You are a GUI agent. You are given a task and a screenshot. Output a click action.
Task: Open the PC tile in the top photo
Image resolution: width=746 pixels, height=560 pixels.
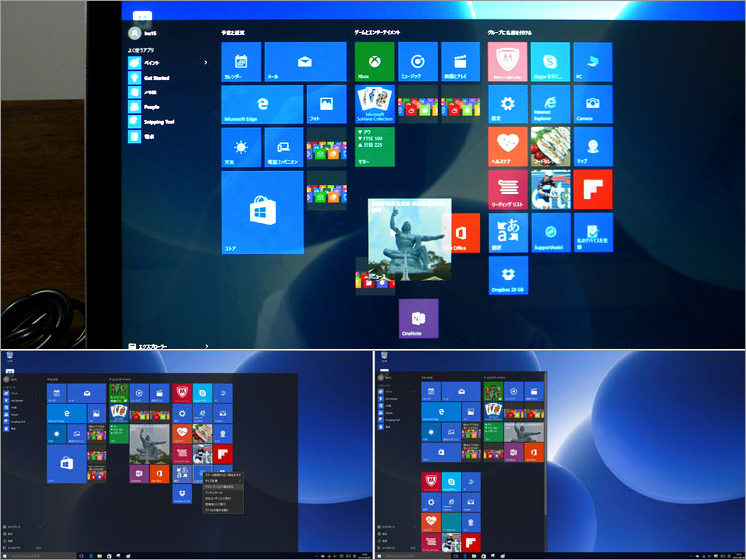[x=593, y=62]
